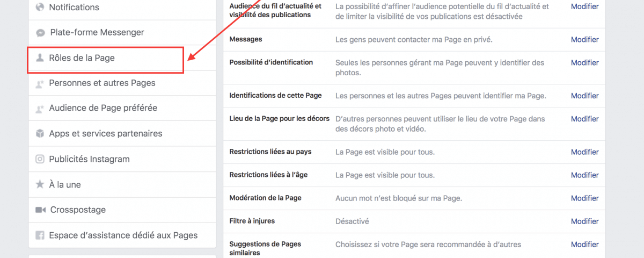This screenshot has height=258, width=644.
Task: Click Modifier for the Messages setting
Action: (x=584, y=40)
